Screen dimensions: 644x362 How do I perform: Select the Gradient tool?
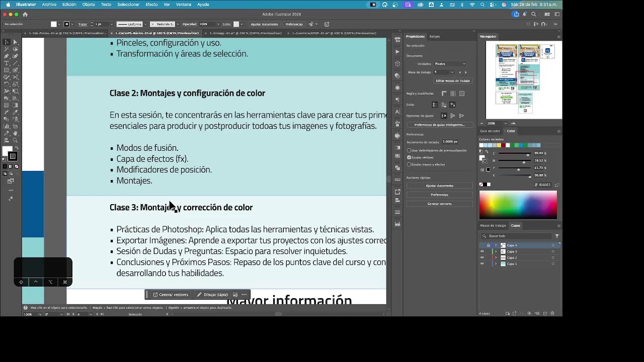tap(16, 105)
